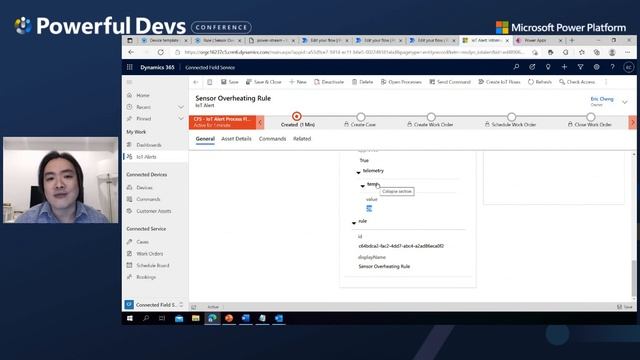
Task: Click the Check Access command
Action: pyautogui.click(x=577, y=82)
